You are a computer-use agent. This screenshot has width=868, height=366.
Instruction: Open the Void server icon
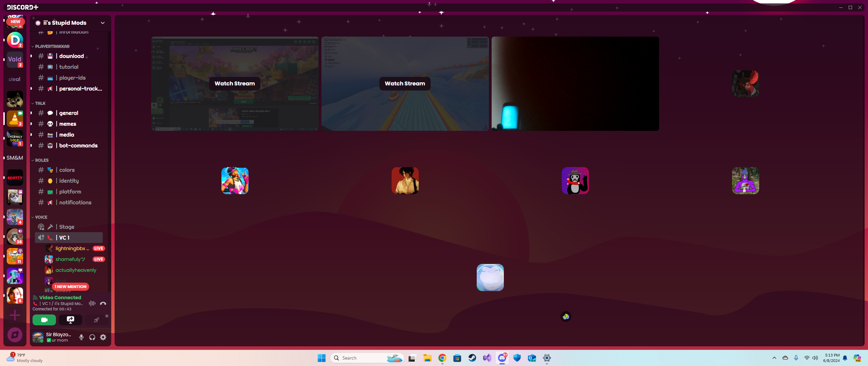pyautogui.click(x=15, y=60)
